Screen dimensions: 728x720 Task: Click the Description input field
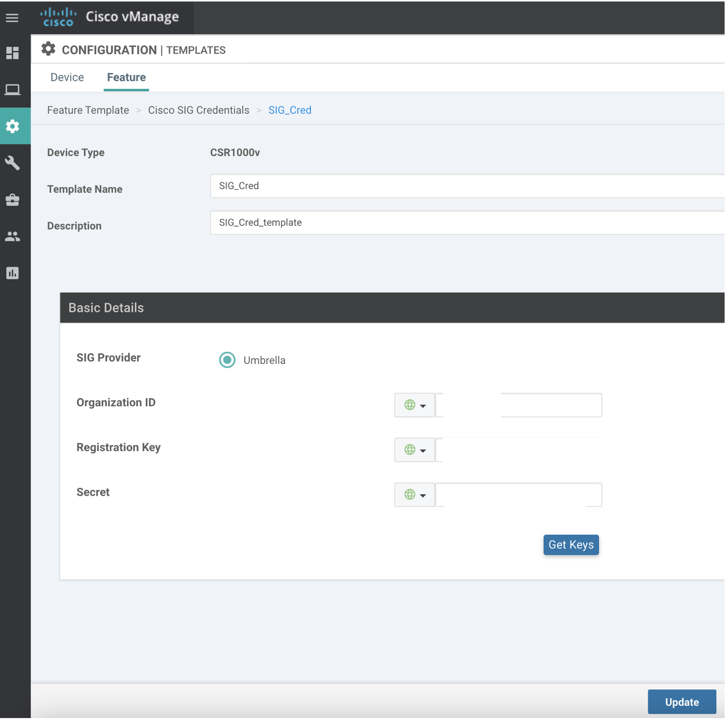pyautogui.click(x=467, y=223)
